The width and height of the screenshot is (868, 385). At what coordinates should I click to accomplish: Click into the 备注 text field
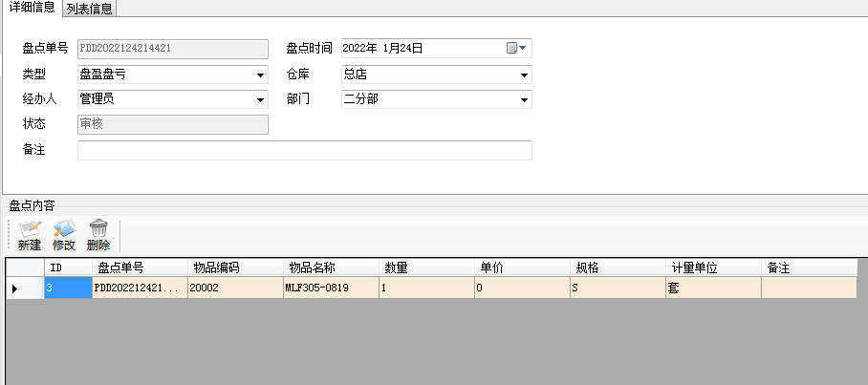coord(304,150)
